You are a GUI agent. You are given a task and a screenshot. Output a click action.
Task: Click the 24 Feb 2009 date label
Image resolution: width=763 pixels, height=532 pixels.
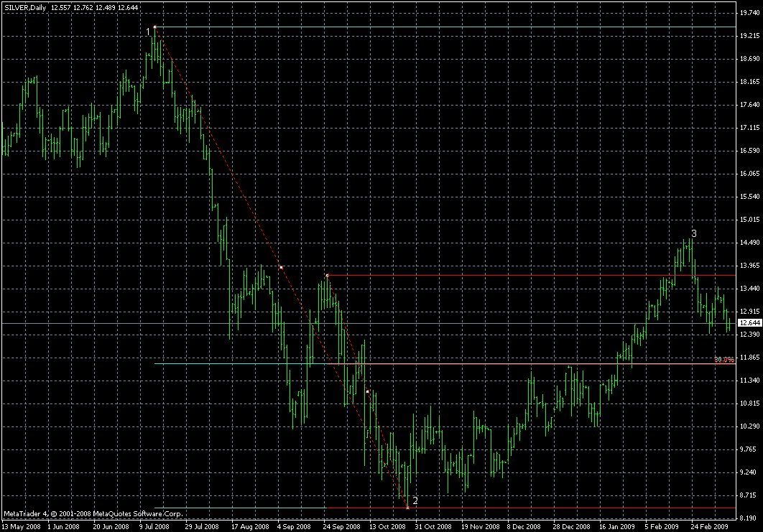(x=709, y=527)
